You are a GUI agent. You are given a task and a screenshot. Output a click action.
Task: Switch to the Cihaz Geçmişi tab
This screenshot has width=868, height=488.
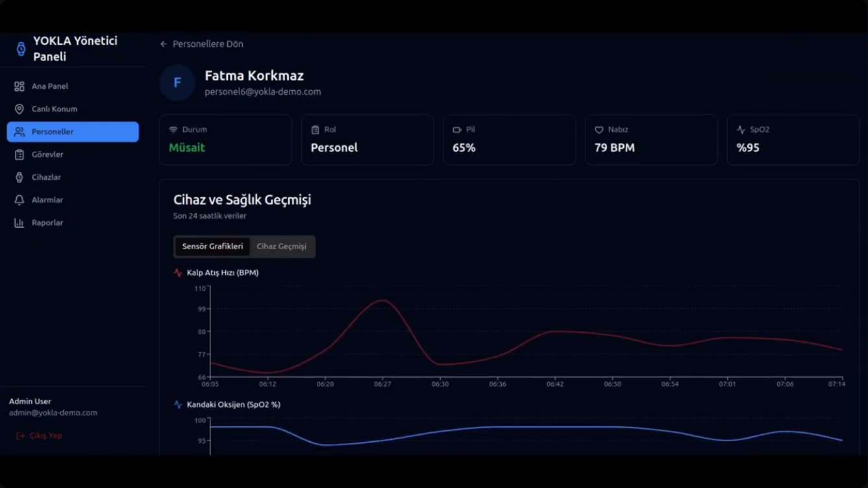point(282,247)
